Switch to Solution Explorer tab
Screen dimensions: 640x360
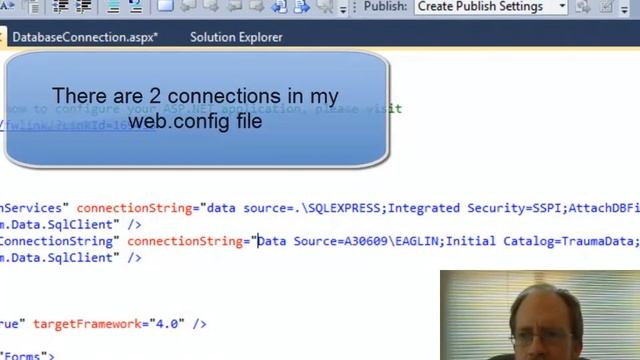[x=236, y=37]
